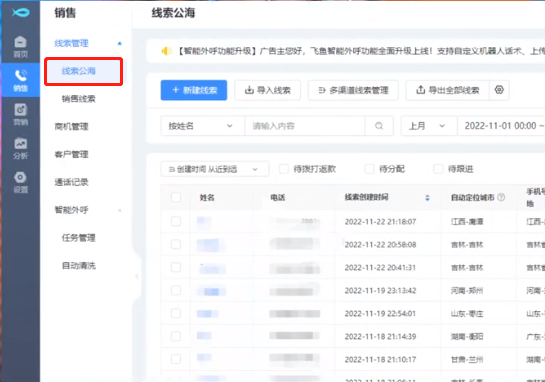Click the 导入线索 button

click(268, 90)
